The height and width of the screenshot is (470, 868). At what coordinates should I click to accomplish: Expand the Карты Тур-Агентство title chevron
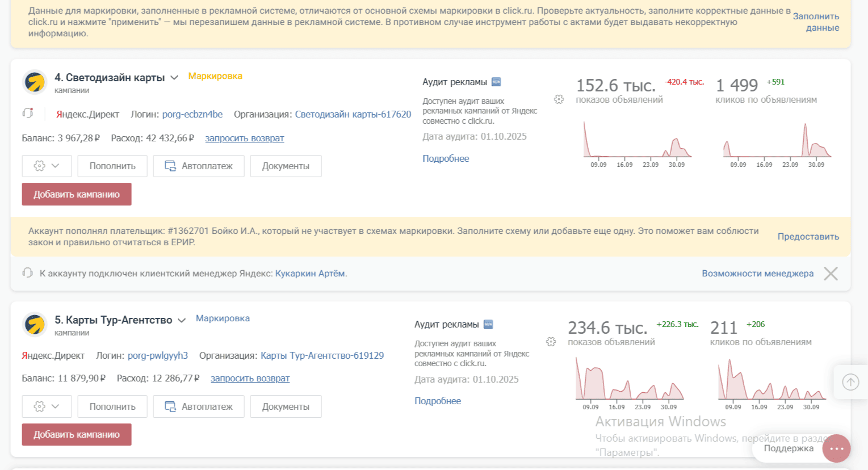[x=182, y=320]
